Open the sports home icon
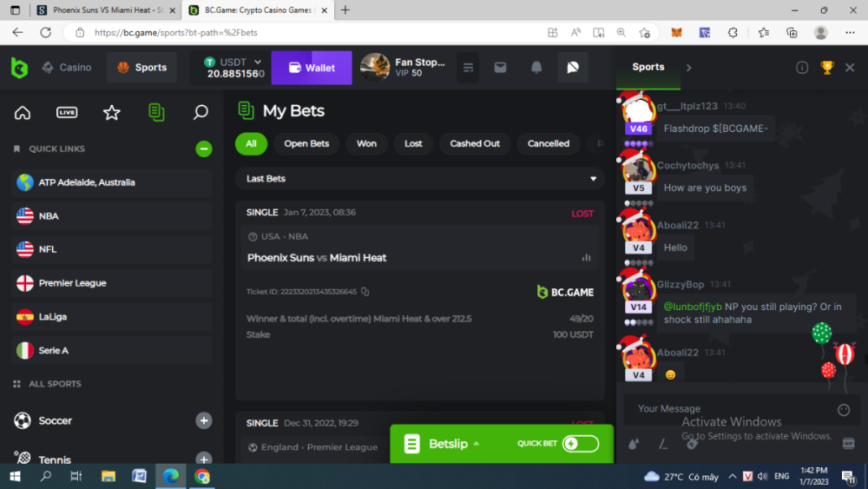The height and width of the screenshot is (489, 868). click(23, 112)
